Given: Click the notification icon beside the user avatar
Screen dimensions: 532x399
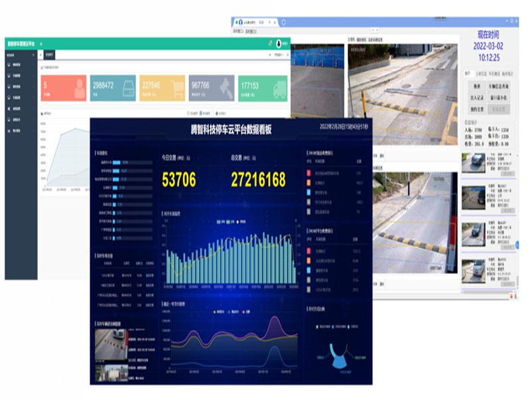Looking at the screenshot, I should coord(270,43).
